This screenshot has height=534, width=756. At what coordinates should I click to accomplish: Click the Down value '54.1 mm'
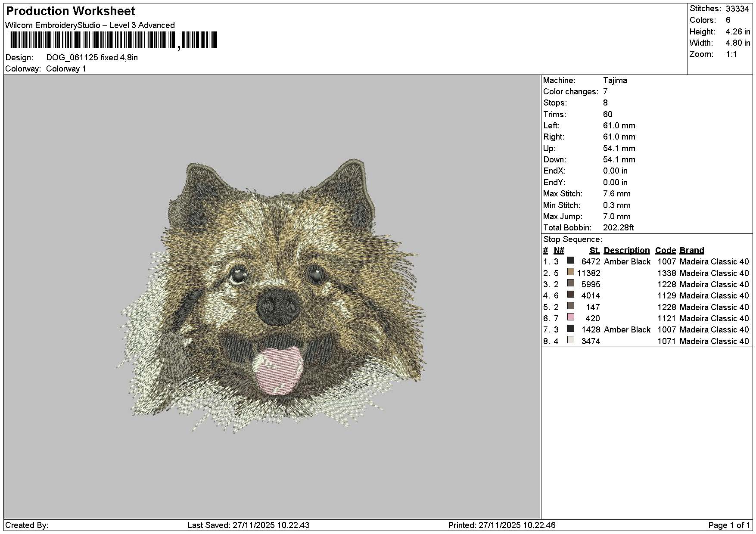click(x=619, y=159)
